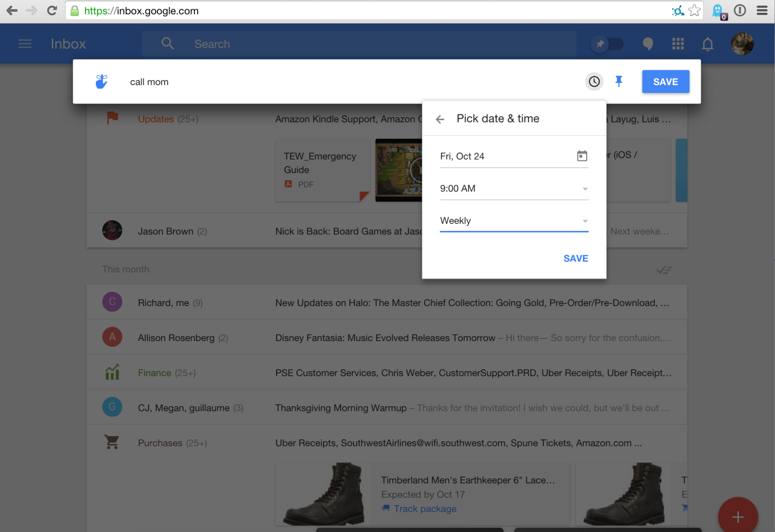Click the pin icon next to SAVE
Image resolution: width=775 pixels, height=532 pixels.
[x=619, y=81]
